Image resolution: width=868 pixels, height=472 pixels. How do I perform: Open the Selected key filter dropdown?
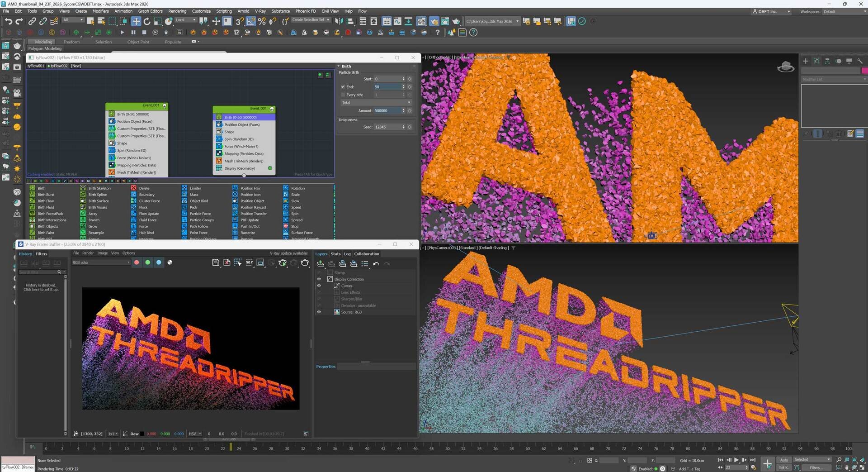click(x=812, y=460)
